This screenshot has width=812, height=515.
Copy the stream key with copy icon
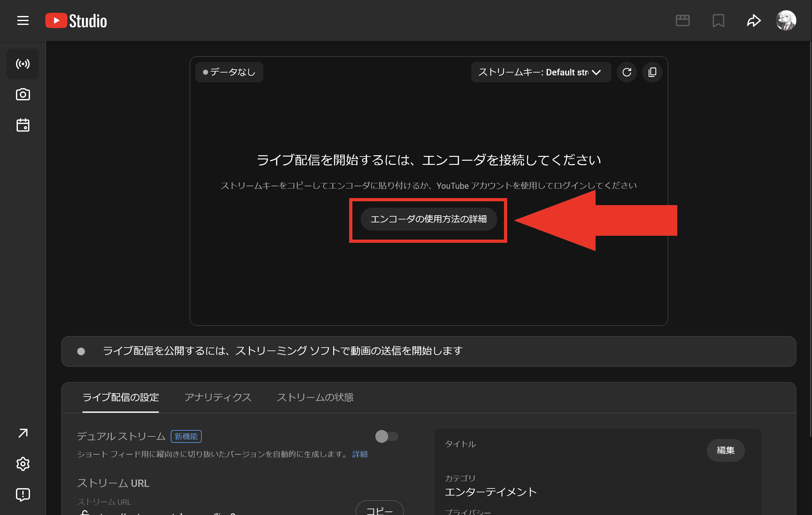coord(652,72)
